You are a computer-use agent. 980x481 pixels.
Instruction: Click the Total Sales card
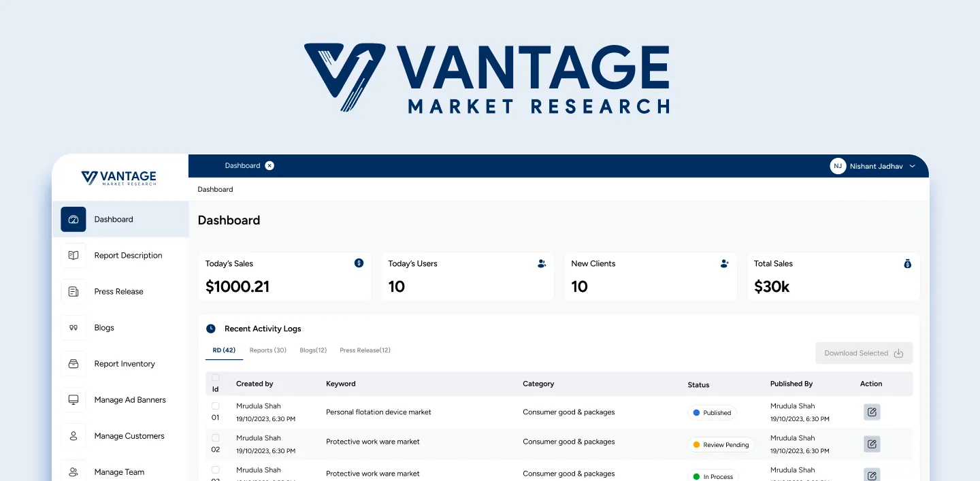[833, 277]
